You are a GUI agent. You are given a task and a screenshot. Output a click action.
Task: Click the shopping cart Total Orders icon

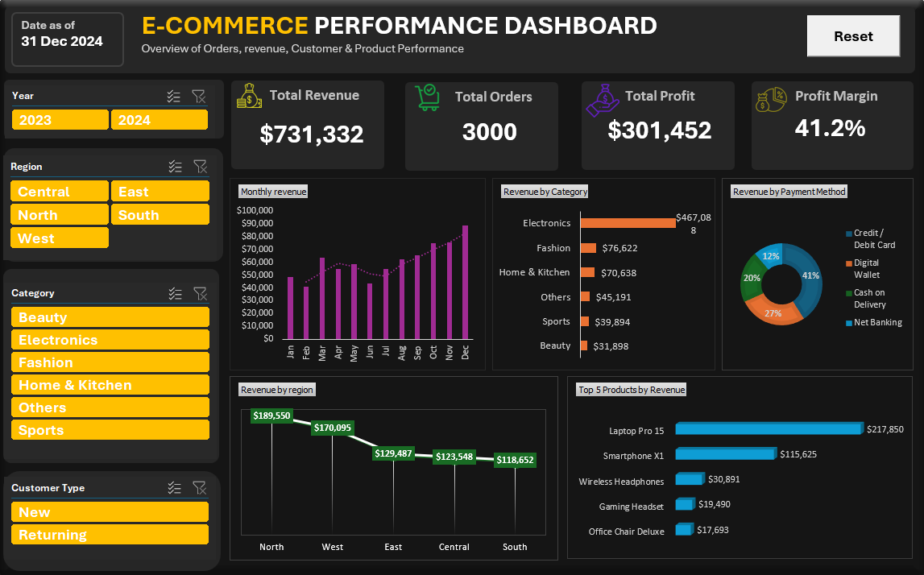coord(428,97)
